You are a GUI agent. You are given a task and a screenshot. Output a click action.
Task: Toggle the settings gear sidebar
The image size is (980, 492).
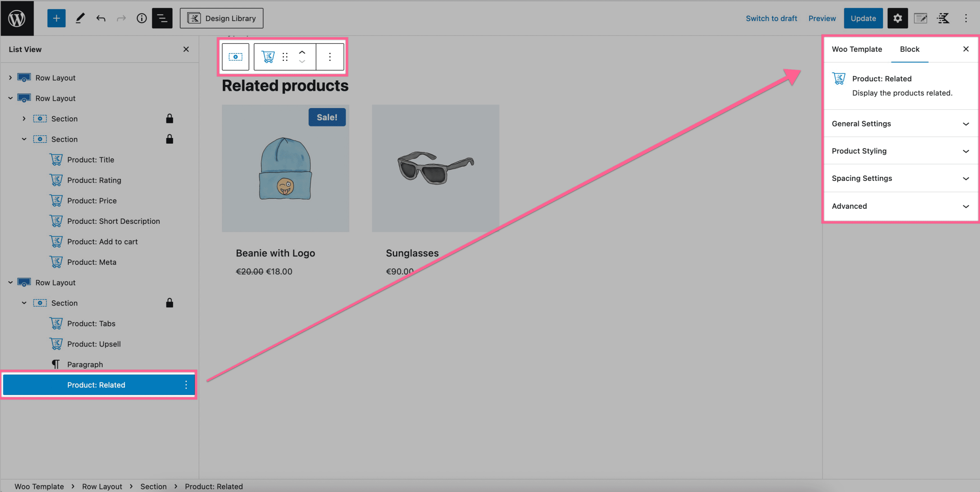pyautogui.click(x=898, y=18)
